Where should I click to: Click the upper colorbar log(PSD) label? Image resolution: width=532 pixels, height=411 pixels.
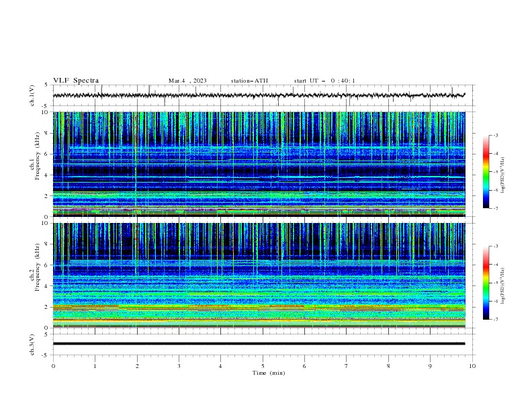(502, 175)
